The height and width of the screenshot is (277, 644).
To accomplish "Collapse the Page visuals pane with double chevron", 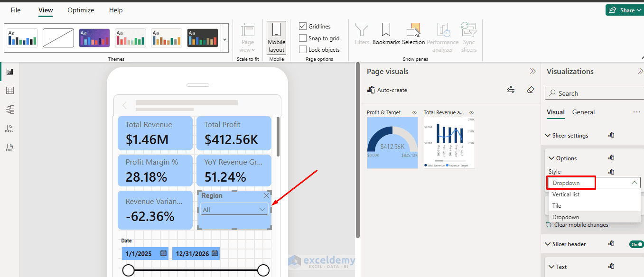I will pos(532,72).
